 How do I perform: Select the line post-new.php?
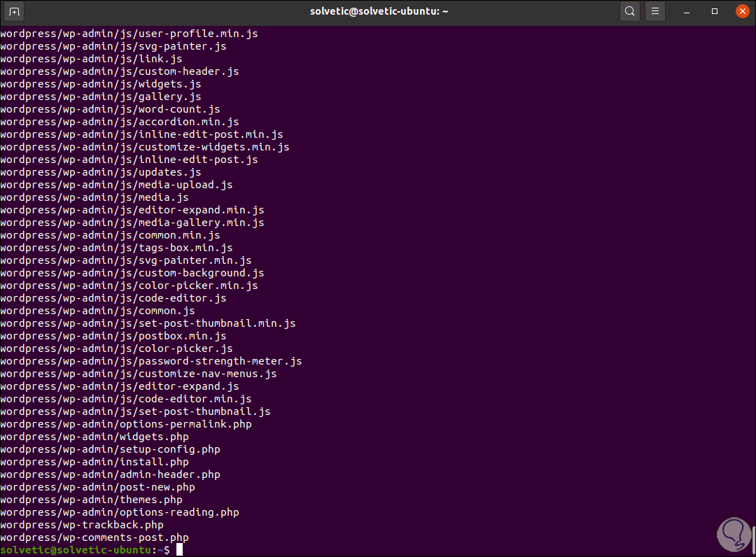click(x=97, y=487)
